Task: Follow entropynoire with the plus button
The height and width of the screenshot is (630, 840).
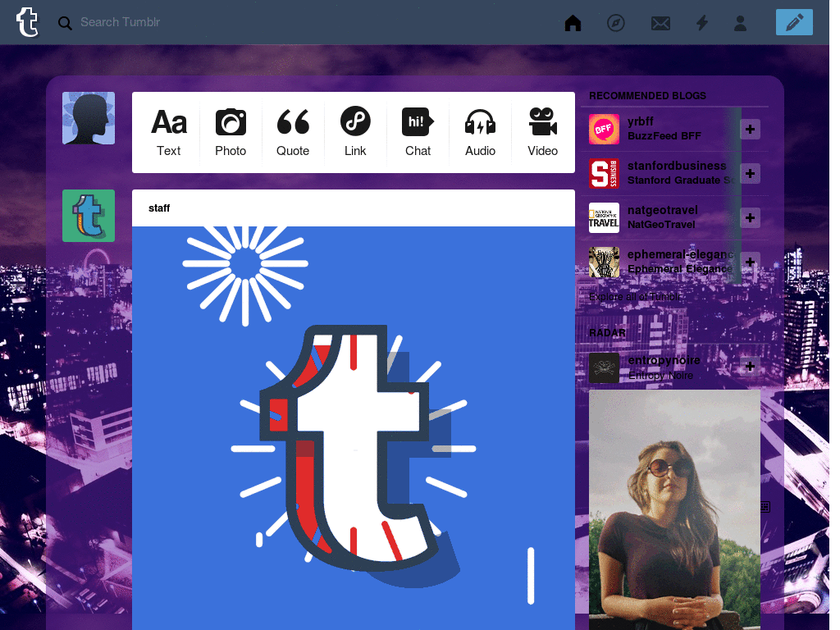Action: (x=750, y=367)
